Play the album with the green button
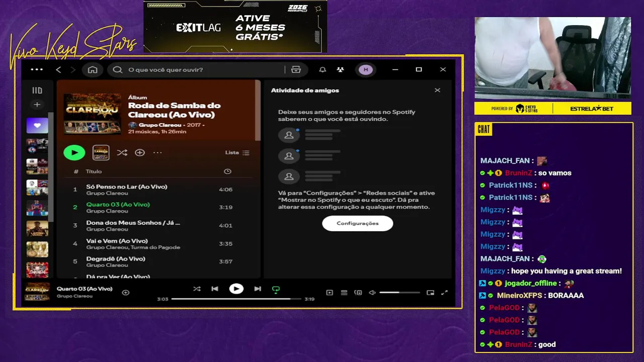This screenshot has width=644, height=362. (x=74, y=152)
